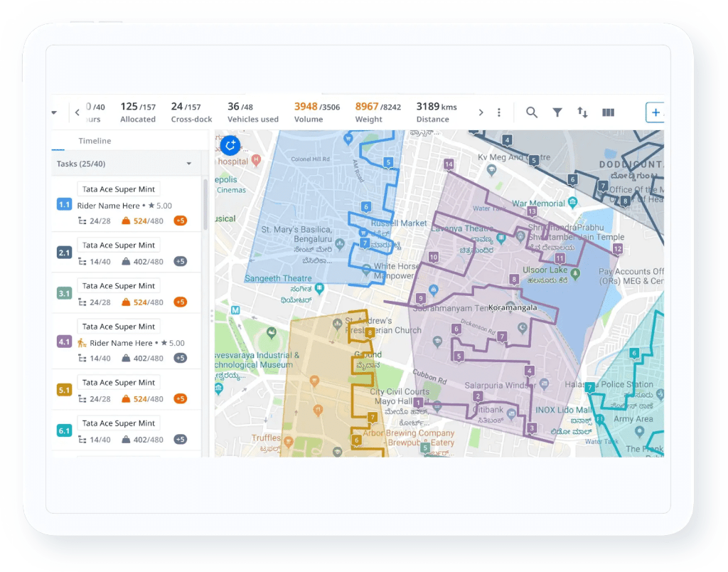Open the three-dot overflow menu
The width and height of the screenshot is (728, 572).
(498, 112)
